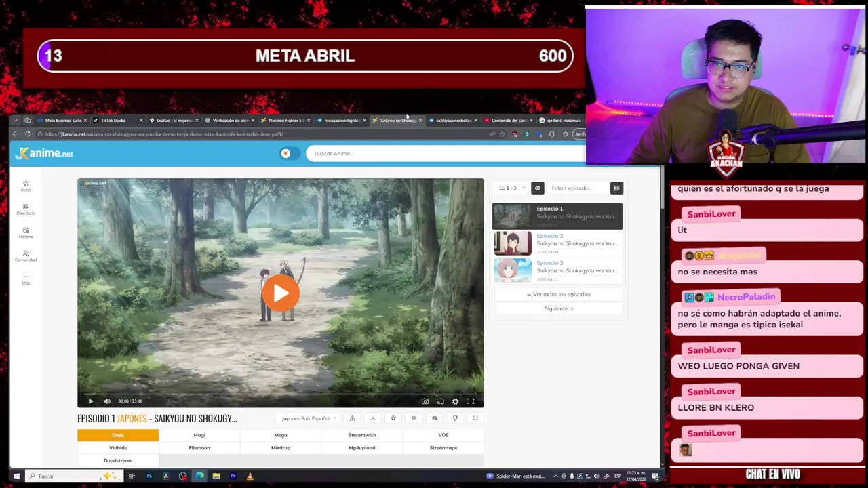The height and width of the screenshot is (488, 868).
Task: Select the Mixdrop server
Action: pos(281,448)
